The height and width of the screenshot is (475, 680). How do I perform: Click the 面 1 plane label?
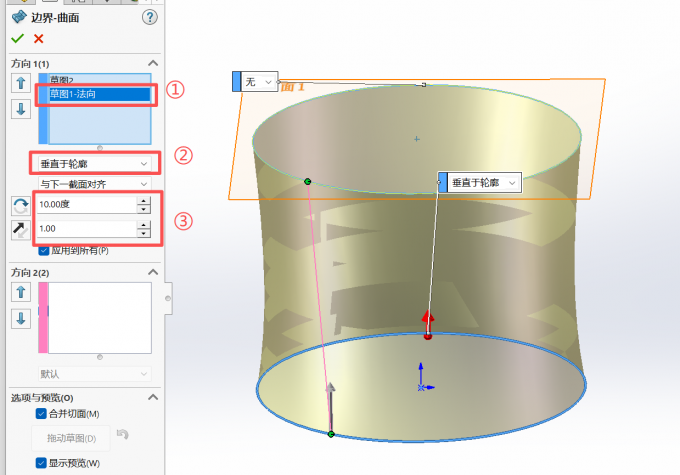tap(293, 87)
